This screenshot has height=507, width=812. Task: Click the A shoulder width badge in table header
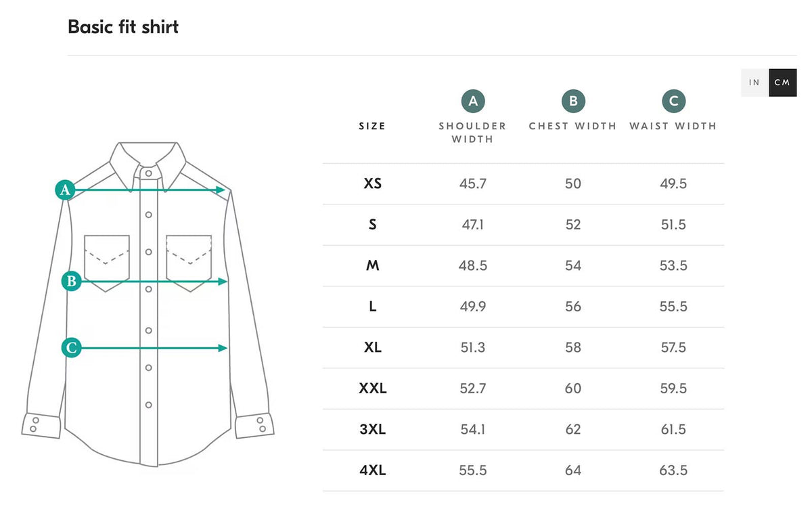[x=473, y=102]
